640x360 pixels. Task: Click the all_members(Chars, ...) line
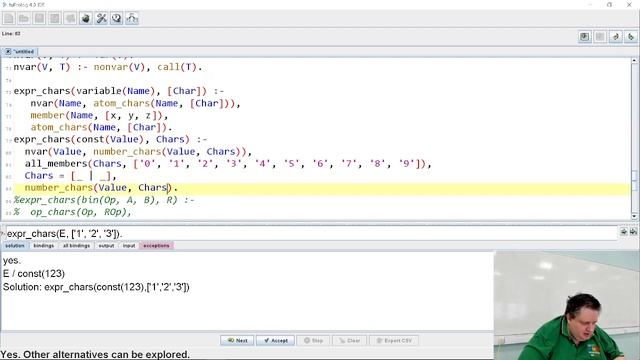click(228, 164)
